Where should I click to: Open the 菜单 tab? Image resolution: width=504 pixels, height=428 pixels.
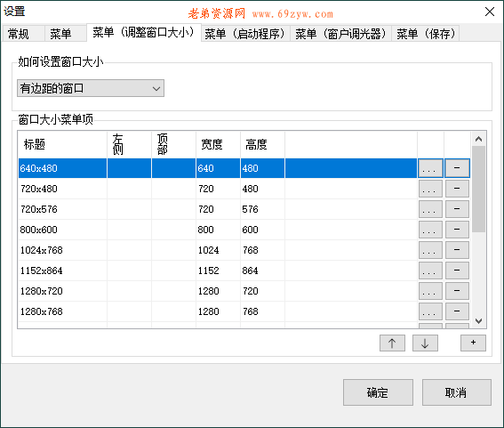click(x=66, y=34)
